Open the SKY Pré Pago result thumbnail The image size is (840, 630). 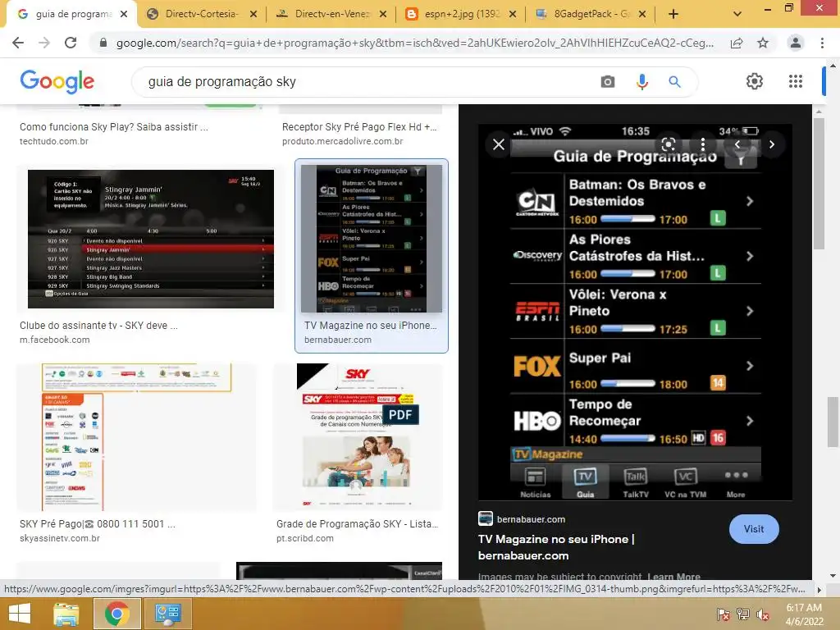137,437
